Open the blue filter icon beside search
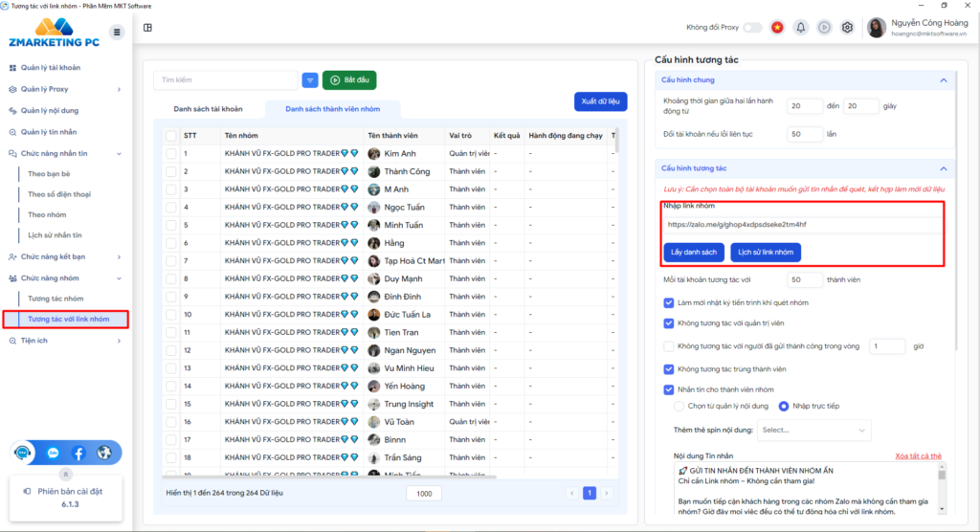 310,80
